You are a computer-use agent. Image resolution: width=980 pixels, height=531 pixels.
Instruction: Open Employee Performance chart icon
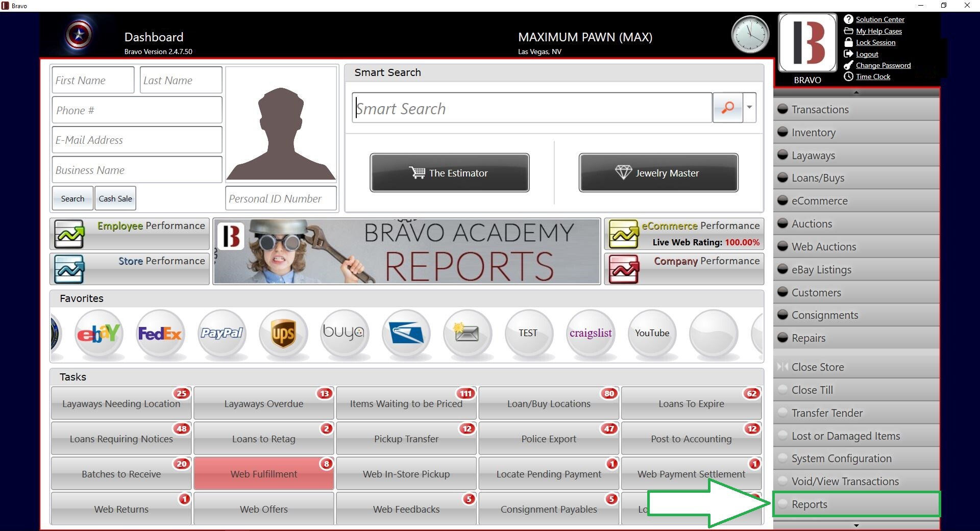(69, 234)
